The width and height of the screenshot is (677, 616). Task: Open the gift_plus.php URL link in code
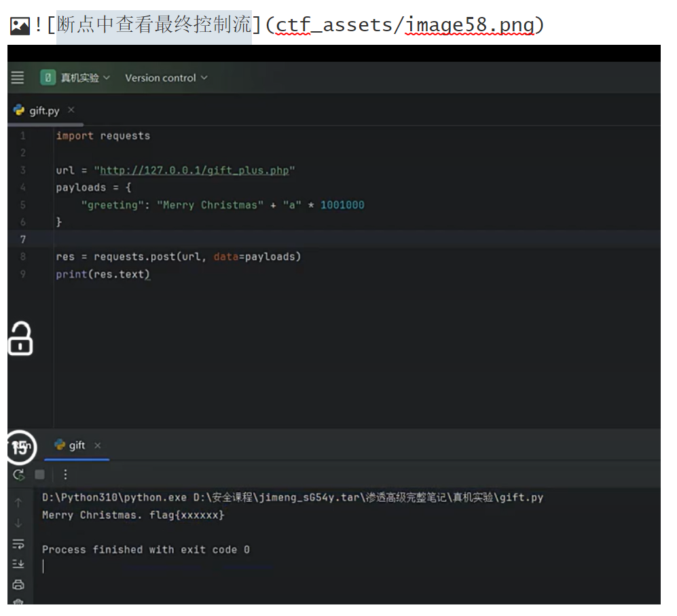coord(194,170)
